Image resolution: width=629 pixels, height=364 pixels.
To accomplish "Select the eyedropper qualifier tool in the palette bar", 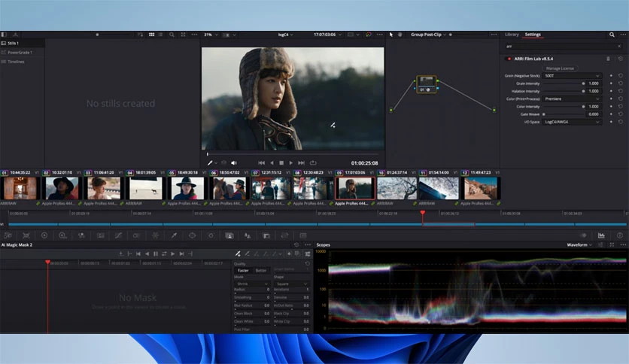I will (173, 235).
